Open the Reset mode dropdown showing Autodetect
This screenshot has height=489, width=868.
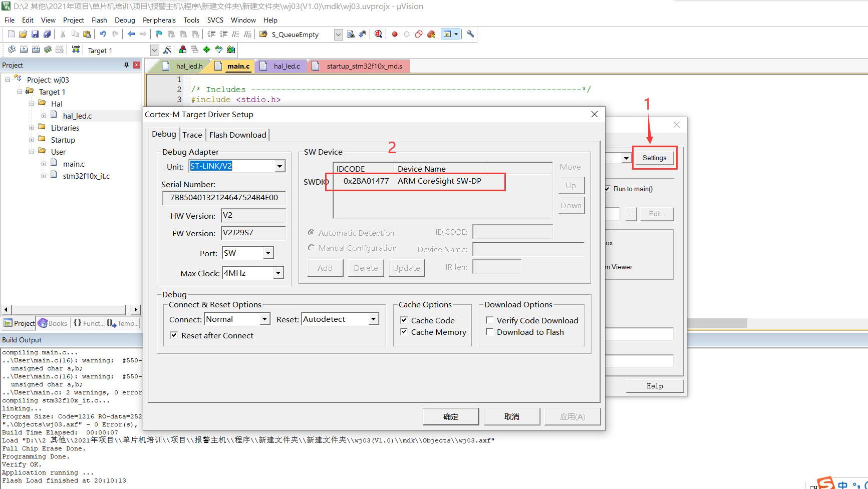coord(373,318)
